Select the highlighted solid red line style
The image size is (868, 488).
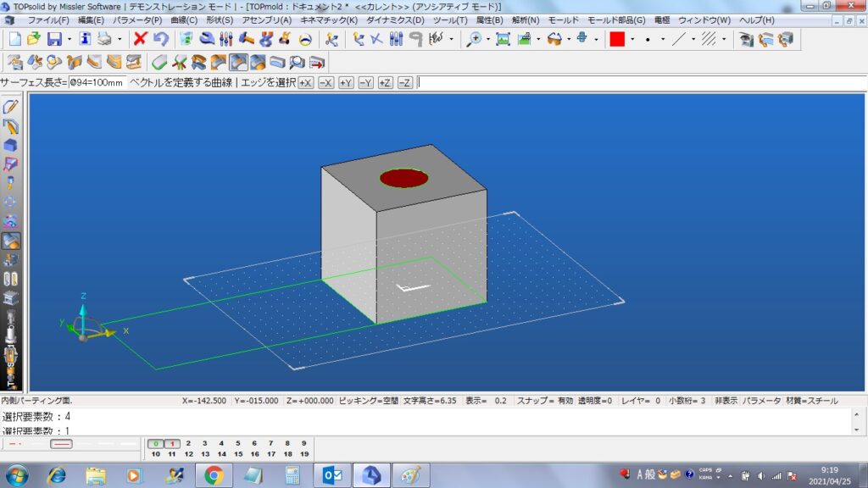pyautogui.click(x=61, y=444)
